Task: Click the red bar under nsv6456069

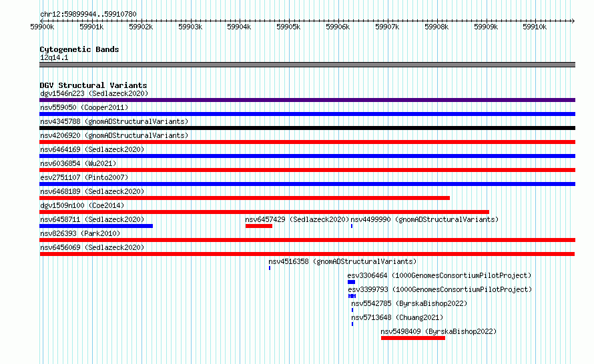Action: tap(307, 254)
